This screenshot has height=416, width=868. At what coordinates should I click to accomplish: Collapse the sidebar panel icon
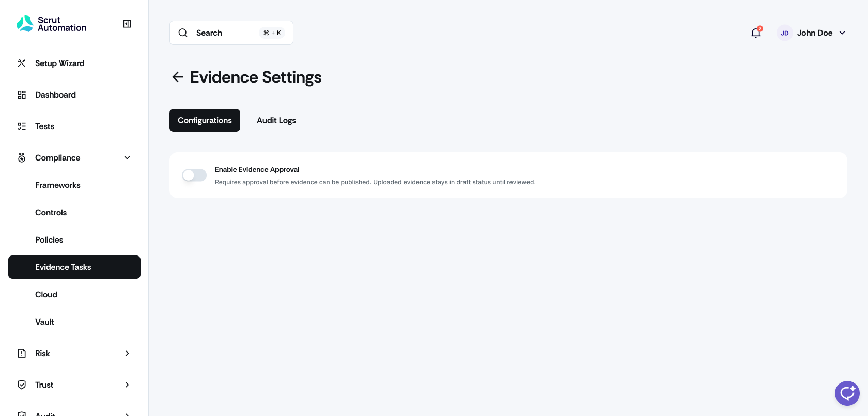click(127, 24)
